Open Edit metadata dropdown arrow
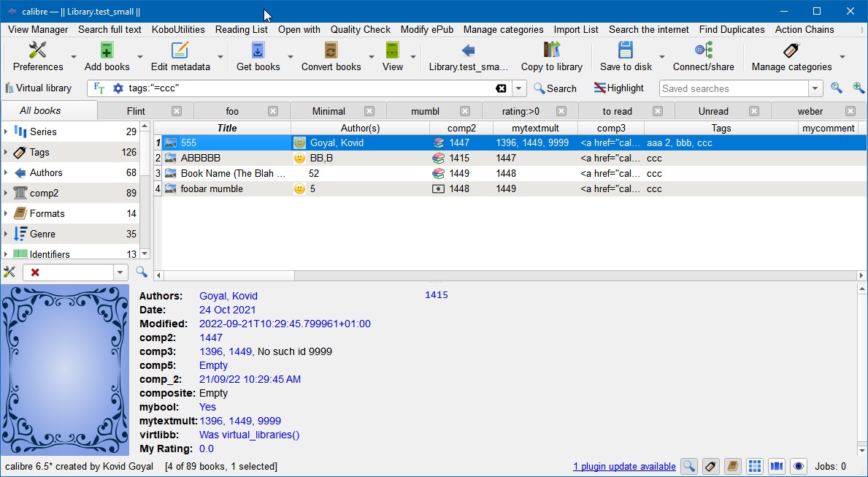The width and height of the screenshot is (868, 477). click(x=220, y=56)
